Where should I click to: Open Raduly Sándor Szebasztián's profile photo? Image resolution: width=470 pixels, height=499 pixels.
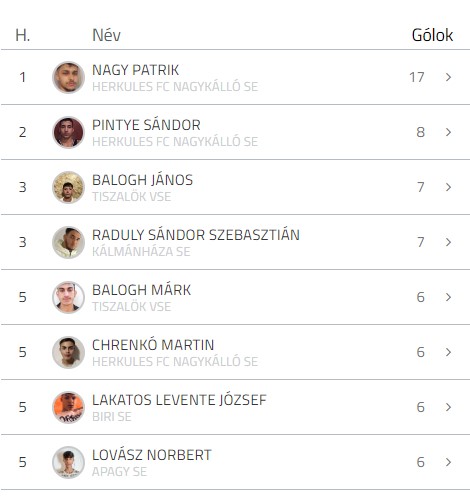tap(68, 242)
